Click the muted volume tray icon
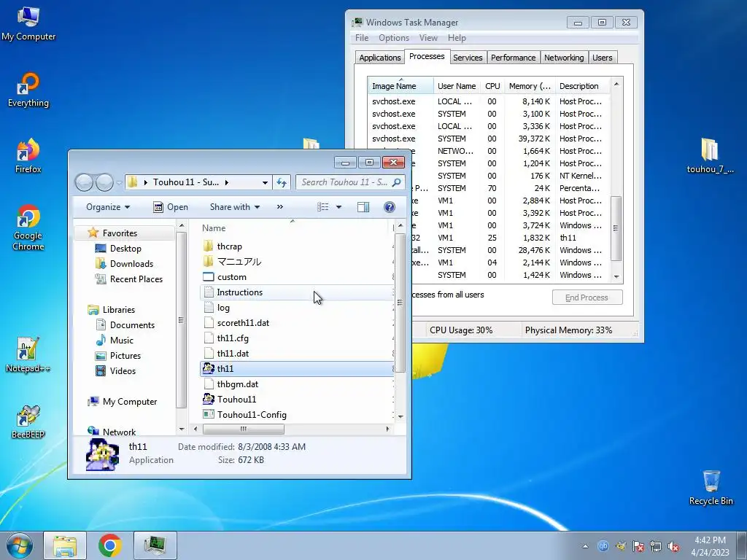This screenshot has height=560, width=747. click(673, 546)
